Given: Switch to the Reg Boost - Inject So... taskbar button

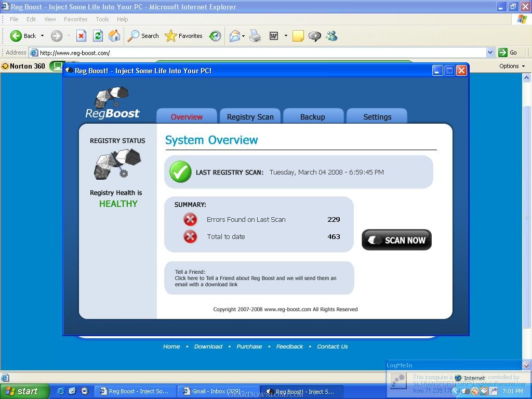Looking at the screenshot, I should click(136, 391).
